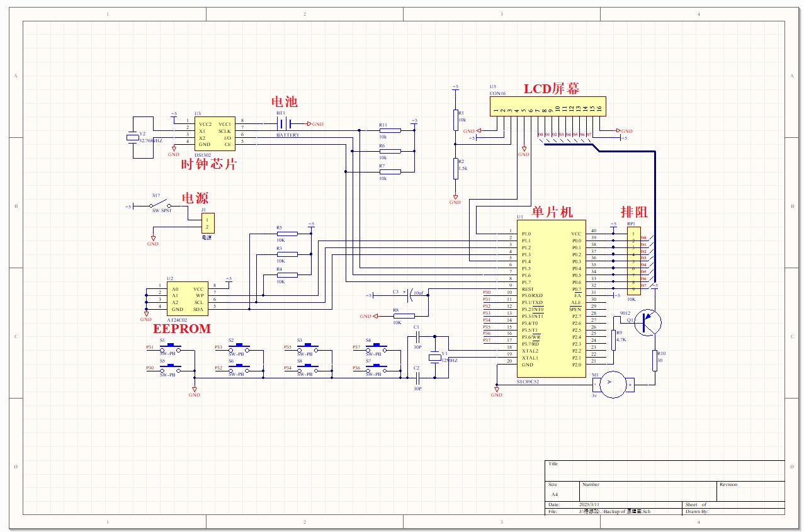Click the red '电池' label
The width and height of the screenshot is (804, 532).
pos(284,102)
